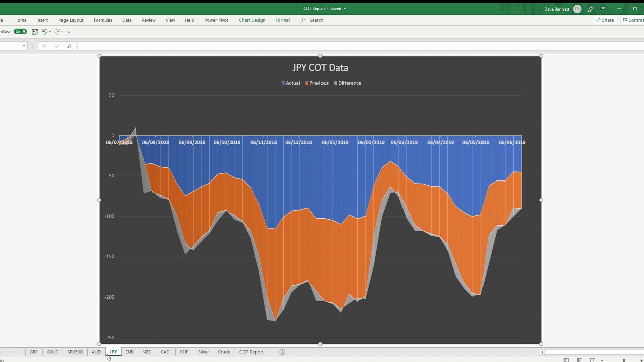This screenshot has height=362, width=644.
Task: Open the Power Pivot ribbon tab
Action: 216,20
